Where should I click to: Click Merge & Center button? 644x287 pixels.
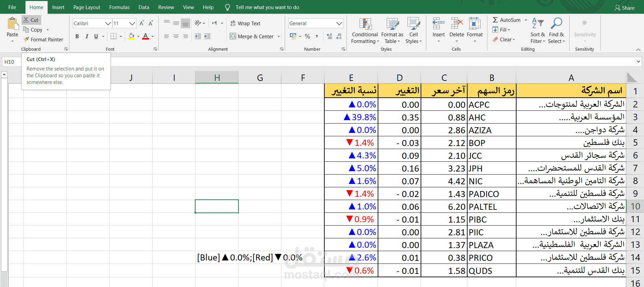tap(252, 36)
